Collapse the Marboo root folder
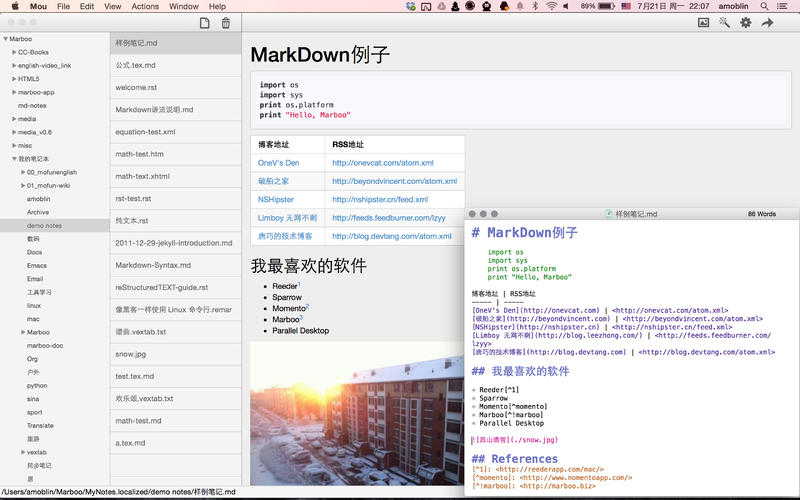The height and width of the screenshot is (500, 800). click(x=6, y=39)
